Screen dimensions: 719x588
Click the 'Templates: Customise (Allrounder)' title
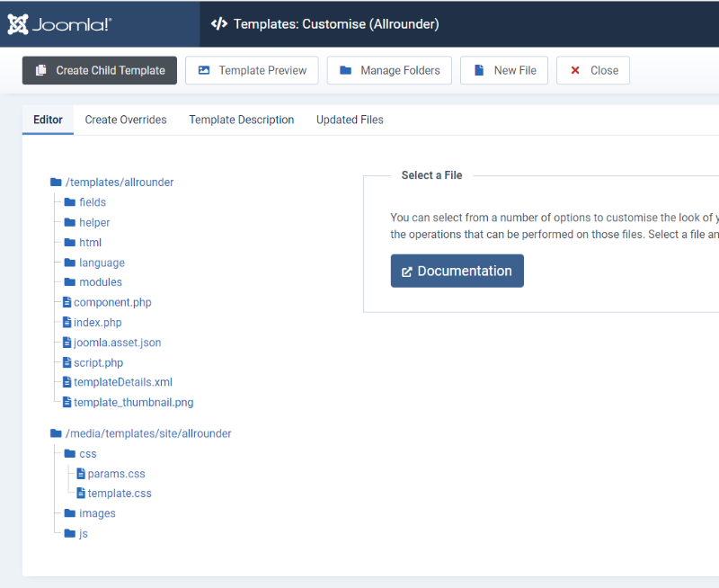[x=336, y=24]
